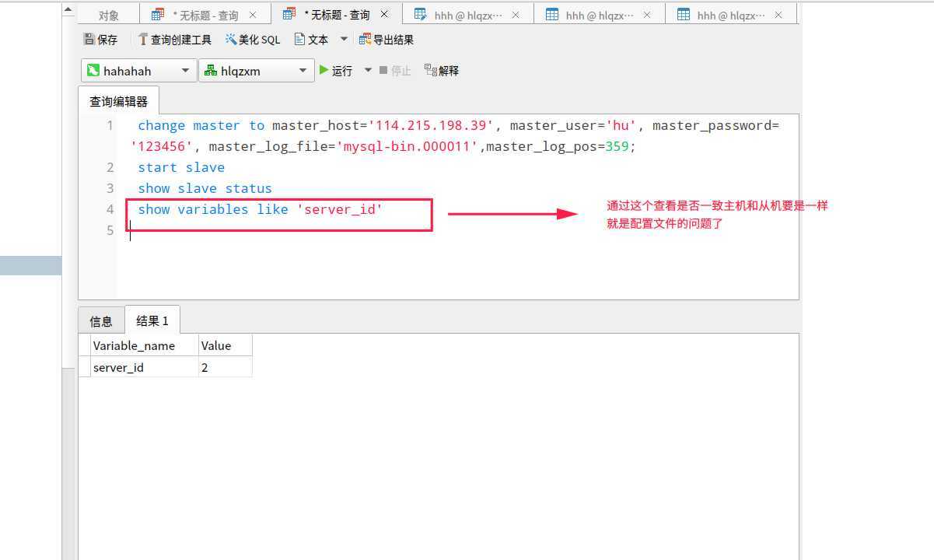934x560 pixels.
Task: Open the query builder tool (查询创建工具)
Action: (174, 40)
